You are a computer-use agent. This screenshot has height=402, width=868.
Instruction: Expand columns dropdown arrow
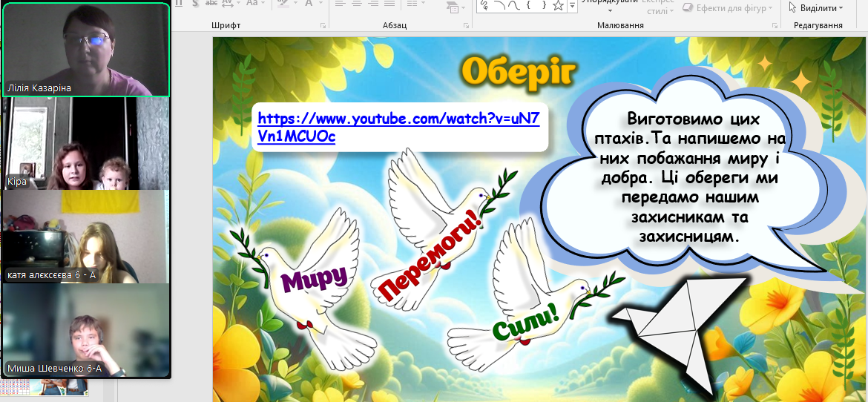423,3
